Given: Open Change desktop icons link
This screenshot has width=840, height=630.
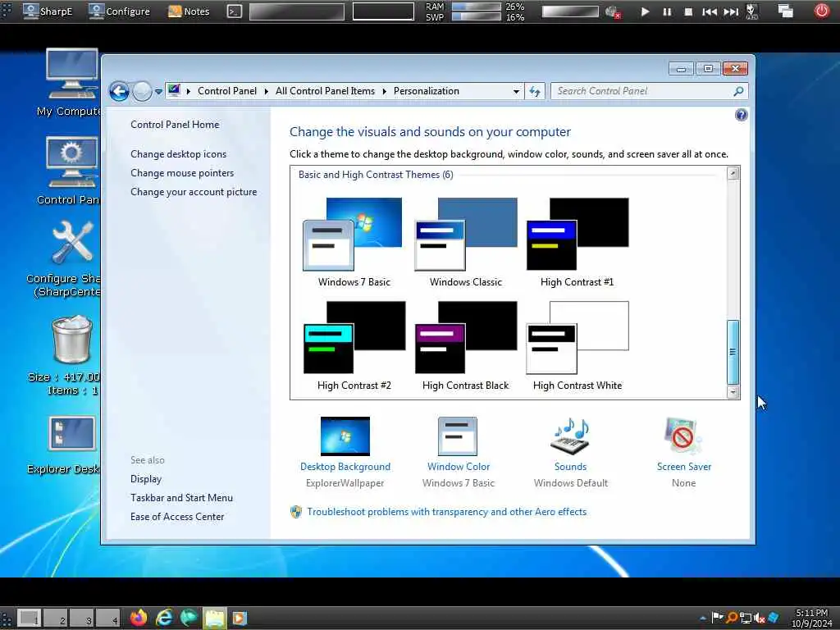Looking at the screenshot, I should (x=178, y=153).
